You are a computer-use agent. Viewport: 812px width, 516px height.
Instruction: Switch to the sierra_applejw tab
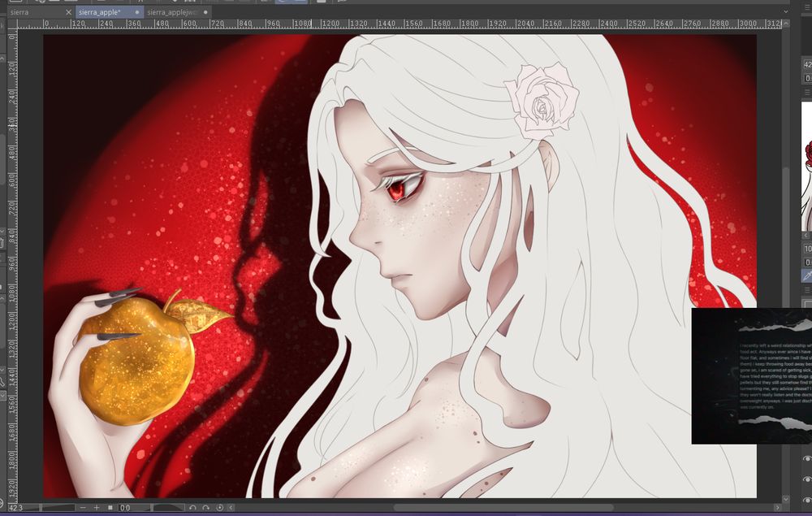click(178, 12)
